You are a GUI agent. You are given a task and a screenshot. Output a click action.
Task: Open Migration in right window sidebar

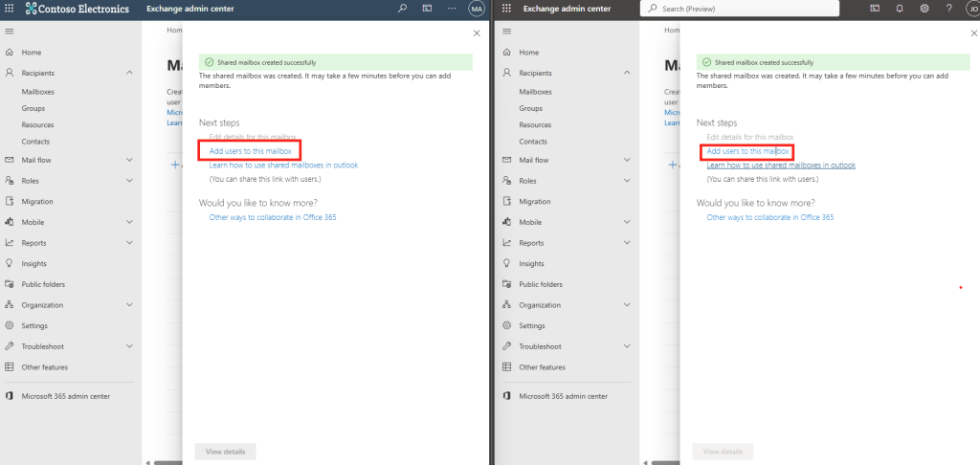[x=534, y=201]
